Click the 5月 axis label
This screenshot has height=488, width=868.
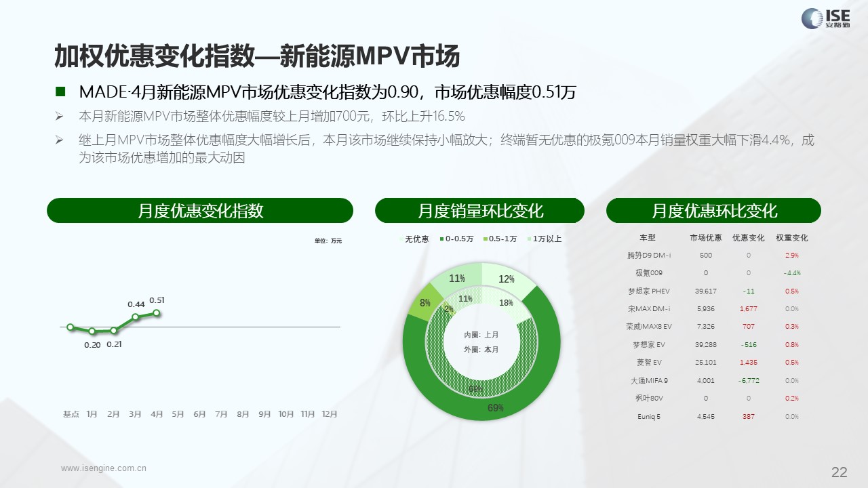click(x=178, y=413)
